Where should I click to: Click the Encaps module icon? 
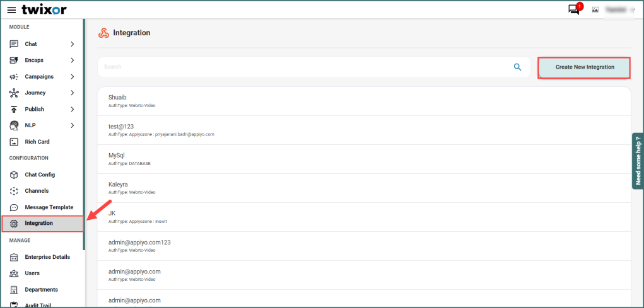click(14, 60)
